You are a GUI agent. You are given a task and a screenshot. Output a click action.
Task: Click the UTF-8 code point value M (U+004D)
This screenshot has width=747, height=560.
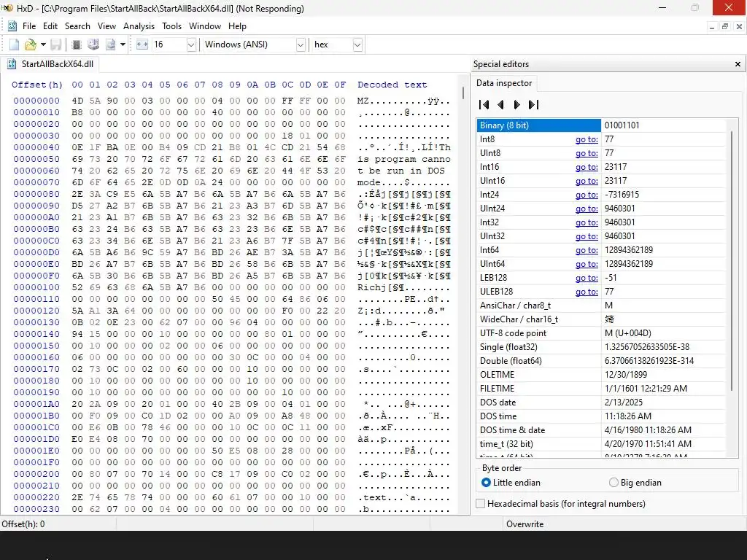tap(627, 332)
